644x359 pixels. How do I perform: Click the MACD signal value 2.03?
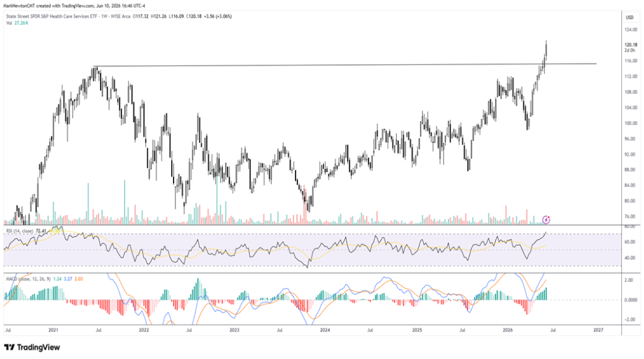point(79,279)
